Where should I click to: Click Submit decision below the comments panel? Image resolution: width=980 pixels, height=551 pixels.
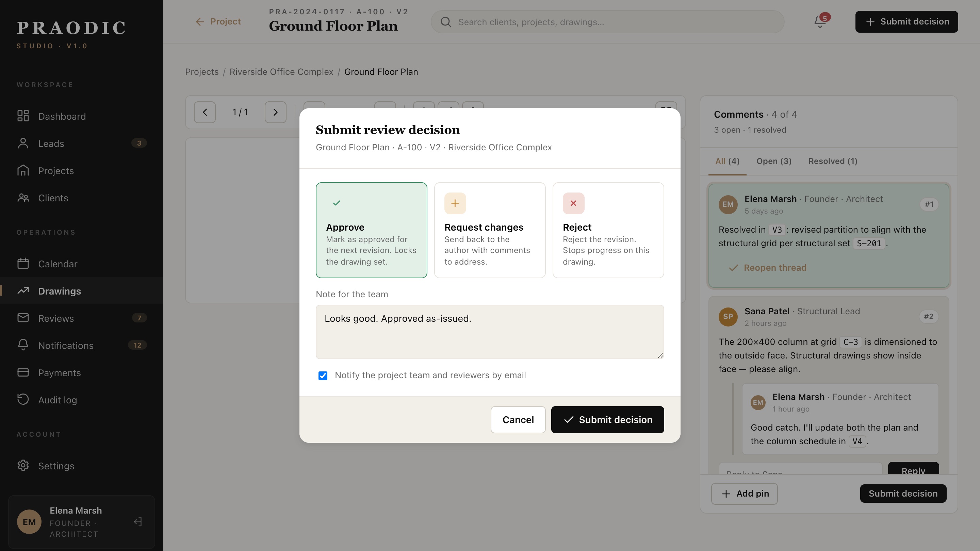point(903,493)
